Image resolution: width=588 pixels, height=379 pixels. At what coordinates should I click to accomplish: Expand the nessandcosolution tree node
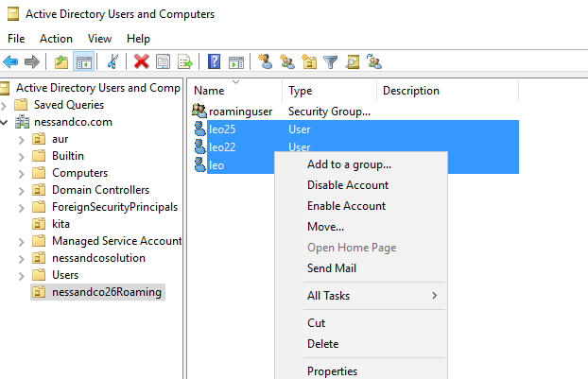(22, 259)
